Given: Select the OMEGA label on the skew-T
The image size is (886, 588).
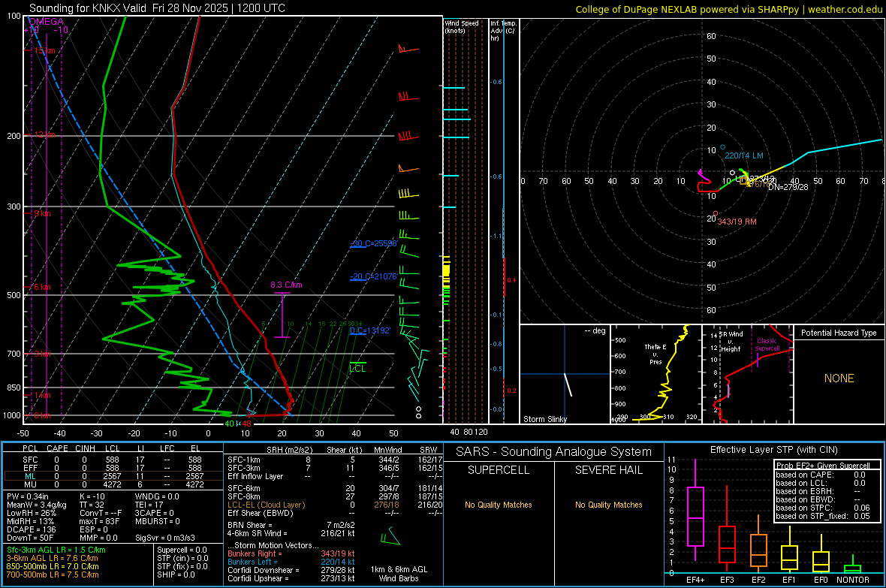Looking at the screenshot, I should coord(46,22).
